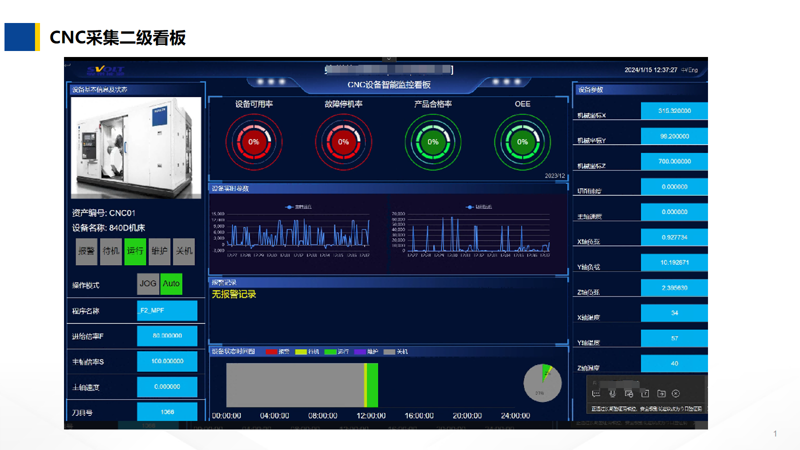The image size is (800, 450).
Task: Click the folder icon in overlay toolbar
Action: point(661,394)
